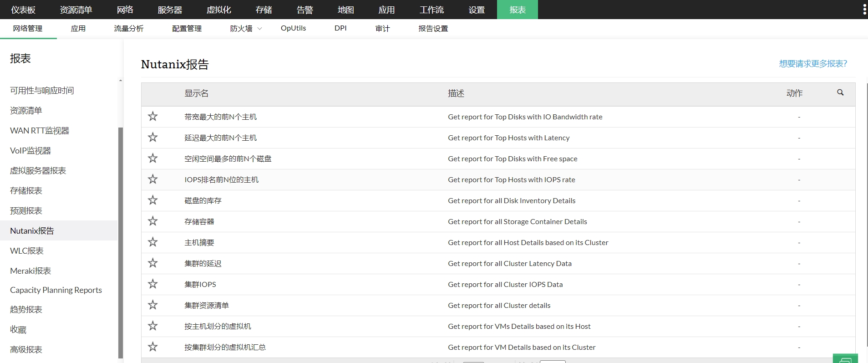Open the 工作流 top menu
The height and width of the screenshot is (363, 868).
click(432, 10)
